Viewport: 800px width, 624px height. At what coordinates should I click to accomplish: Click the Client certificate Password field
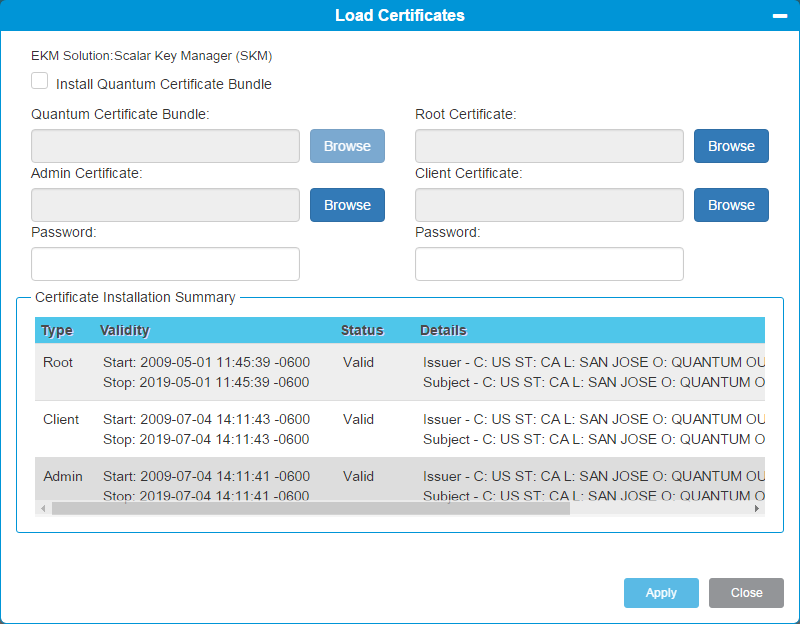click(549, 264)
